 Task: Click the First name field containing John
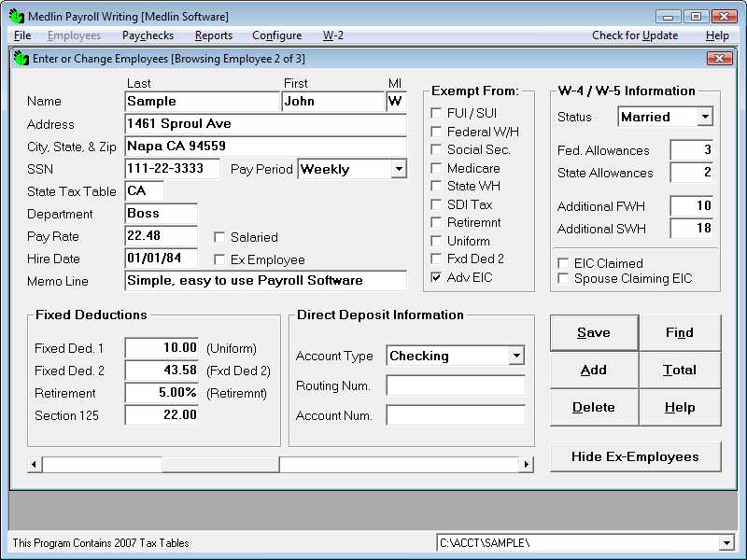pos(333,102)
